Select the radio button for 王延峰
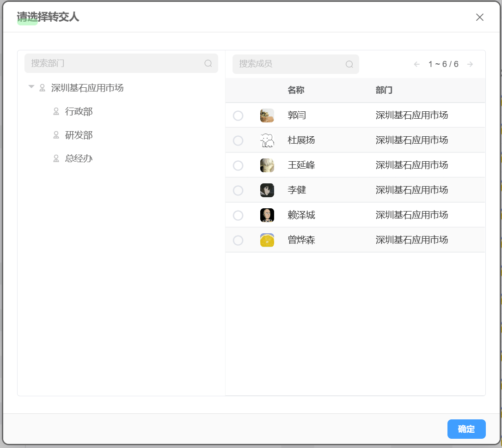 click(238, 165)
